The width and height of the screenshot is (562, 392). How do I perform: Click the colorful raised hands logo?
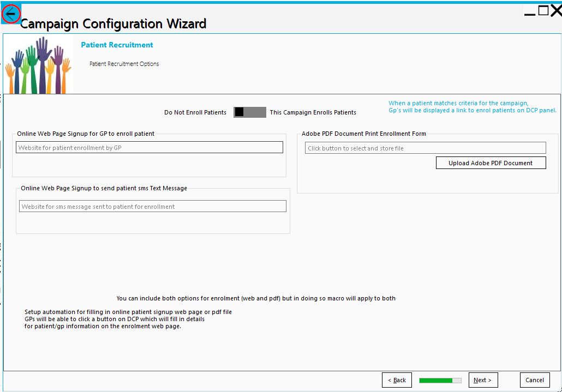point(38,65)
